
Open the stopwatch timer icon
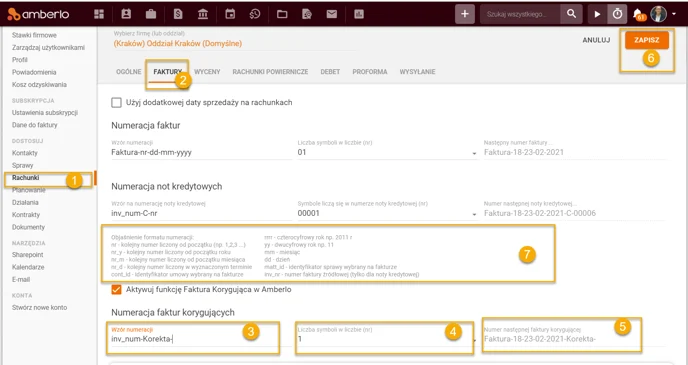617,14
